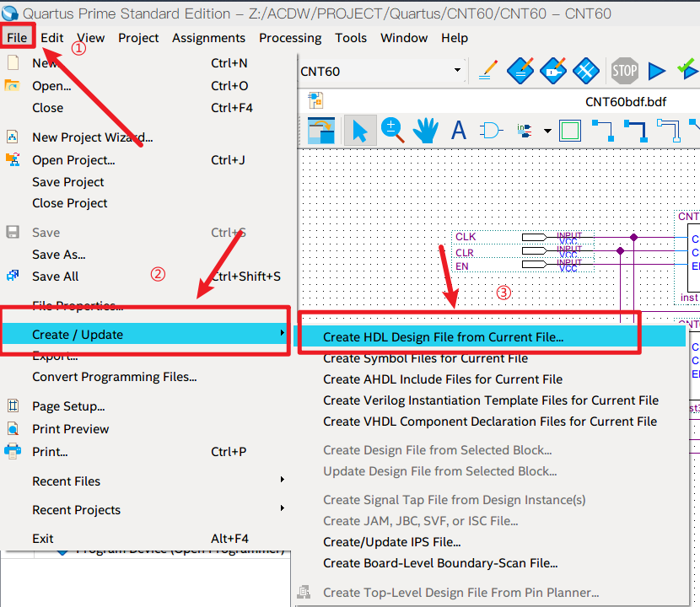
Task: Click the Page Setup icon
Action: point(13,406)
